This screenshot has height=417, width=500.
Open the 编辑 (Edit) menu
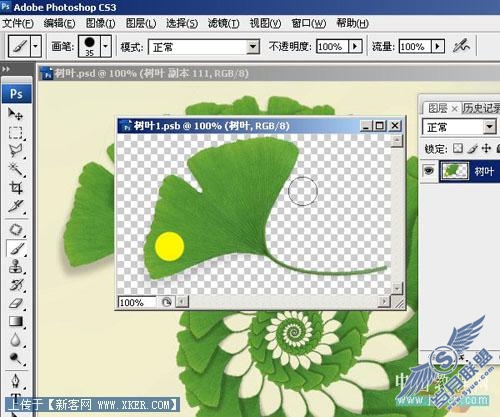point(59,23)
